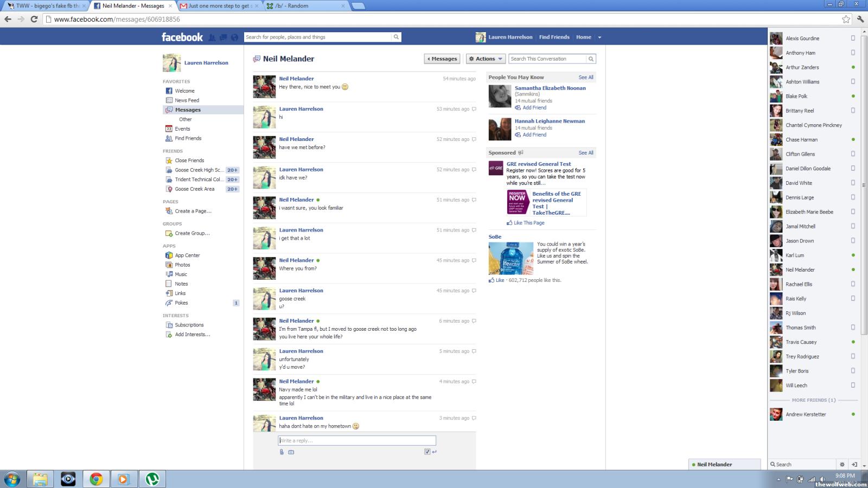
Task: Click the magnifier in Search This Conversation
Action: tap(591, 59)
